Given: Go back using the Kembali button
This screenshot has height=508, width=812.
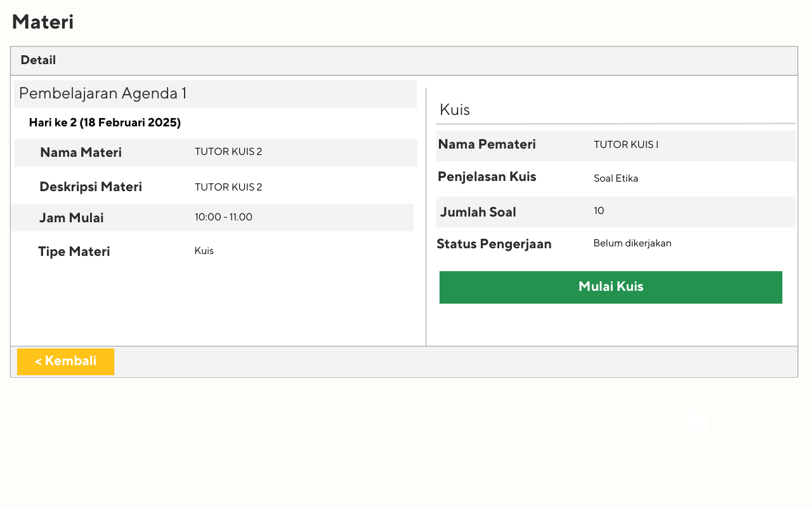Looking at the screenshot, I should coord(65,361).
